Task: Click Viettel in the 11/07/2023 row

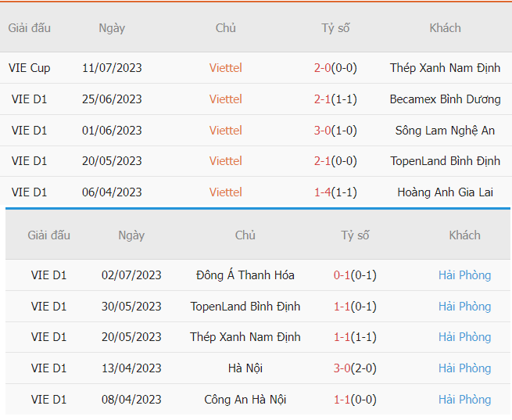Action: (x=226, y=68)
